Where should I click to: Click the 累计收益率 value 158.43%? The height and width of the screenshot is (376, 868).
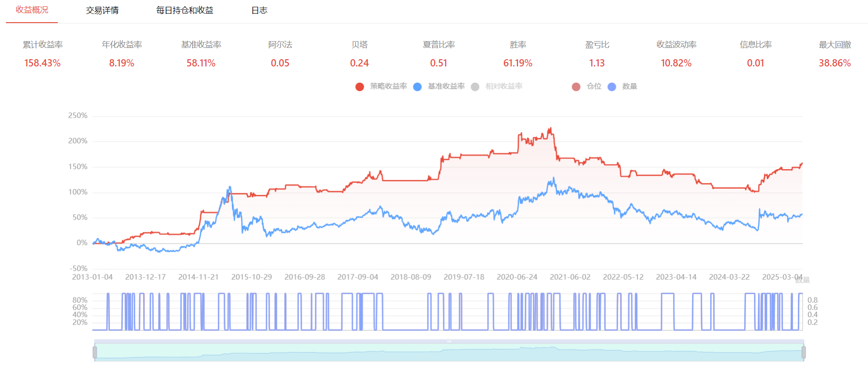[42, 63]
